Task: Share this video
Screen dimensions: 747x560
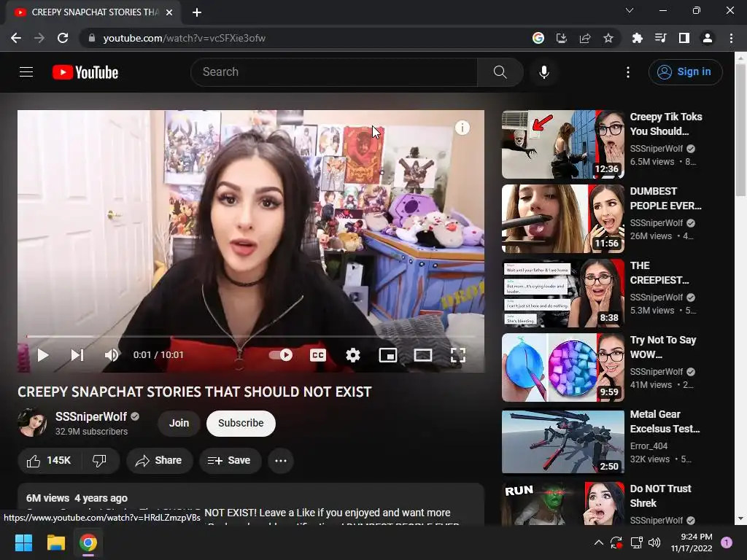Action: tap(160, 461)
